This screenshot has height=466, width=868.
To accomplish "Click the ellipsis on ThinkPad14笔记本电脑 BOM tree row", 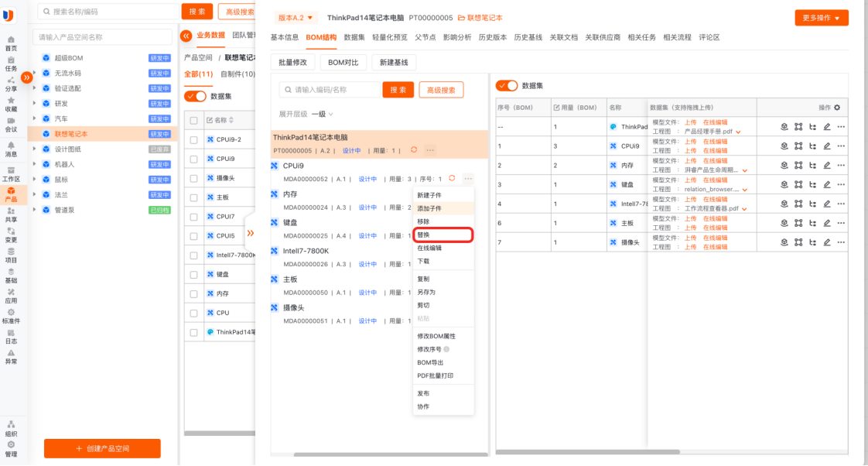I will click(x=430, y=150).
